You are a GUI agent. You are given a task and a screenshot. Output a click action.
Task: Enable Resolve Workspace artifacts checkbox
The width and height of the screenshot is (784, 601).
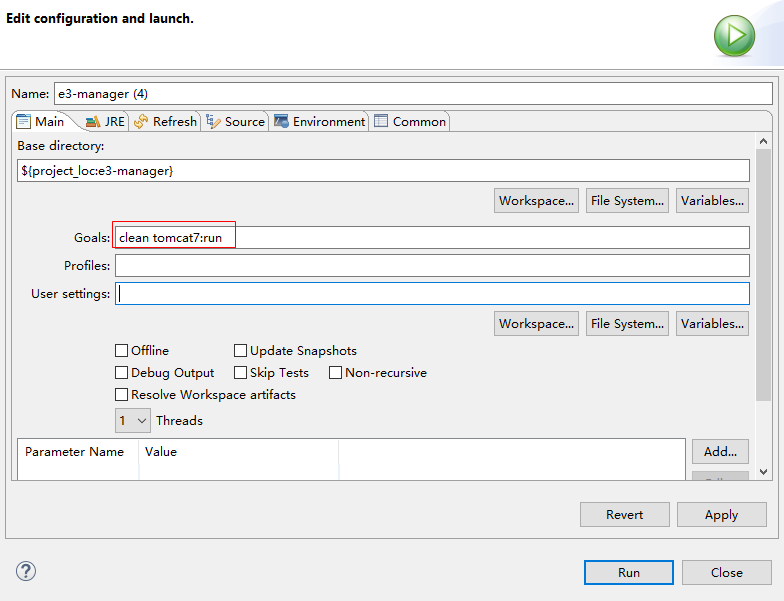point(122,394)
